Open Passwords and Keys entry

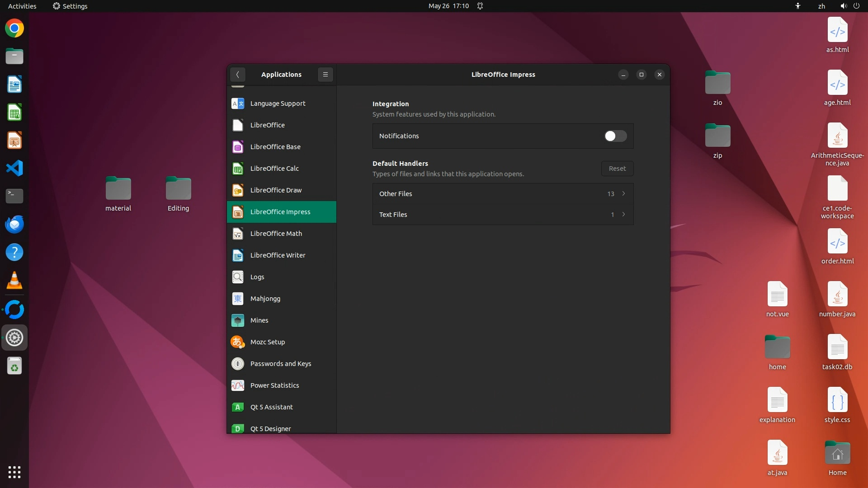point(281,364)
